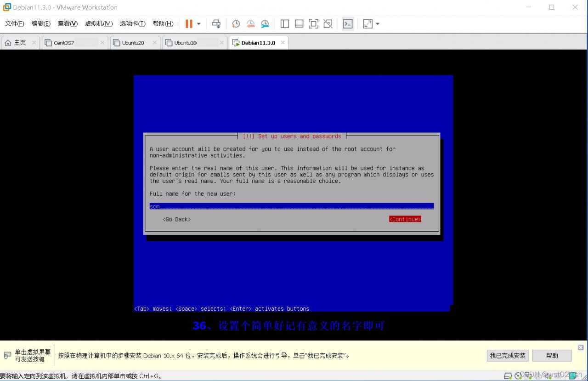The image size is (588, 381).
Task: Click the 'Full name for the new user:' label
Action: (x=192, y=193)
